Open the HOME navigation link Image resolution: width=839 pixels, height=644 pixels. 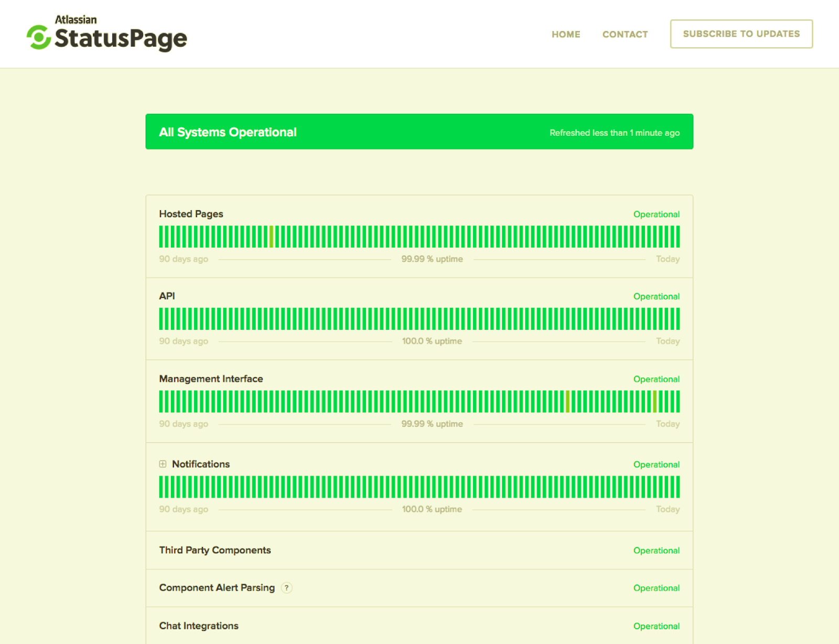[566, 35]
